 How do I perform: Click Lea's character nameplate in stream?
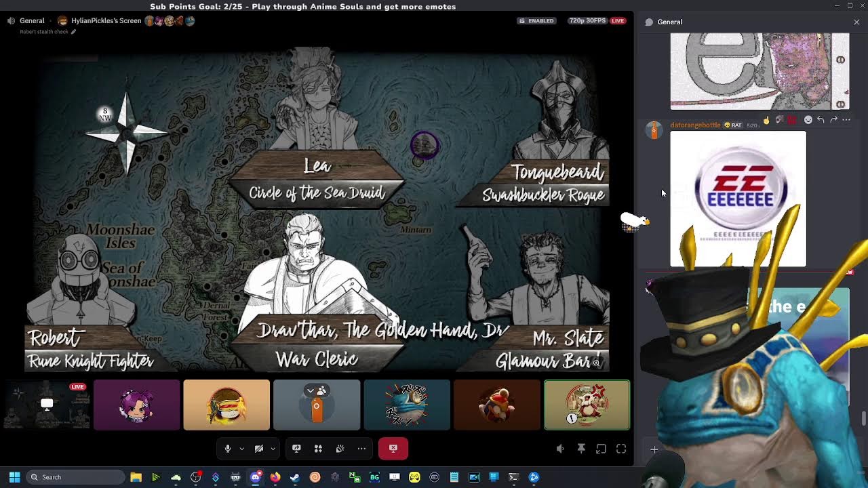(x=317, y=180)
